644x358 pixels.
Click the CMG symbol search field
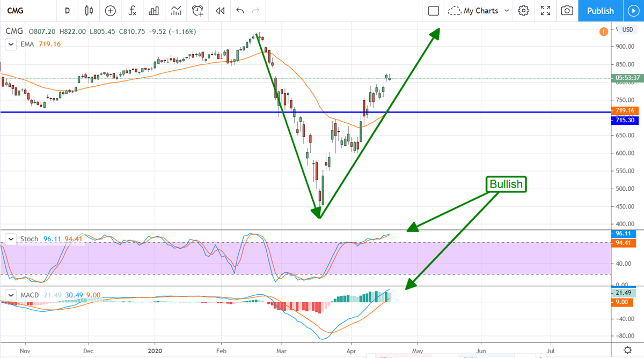28,11
